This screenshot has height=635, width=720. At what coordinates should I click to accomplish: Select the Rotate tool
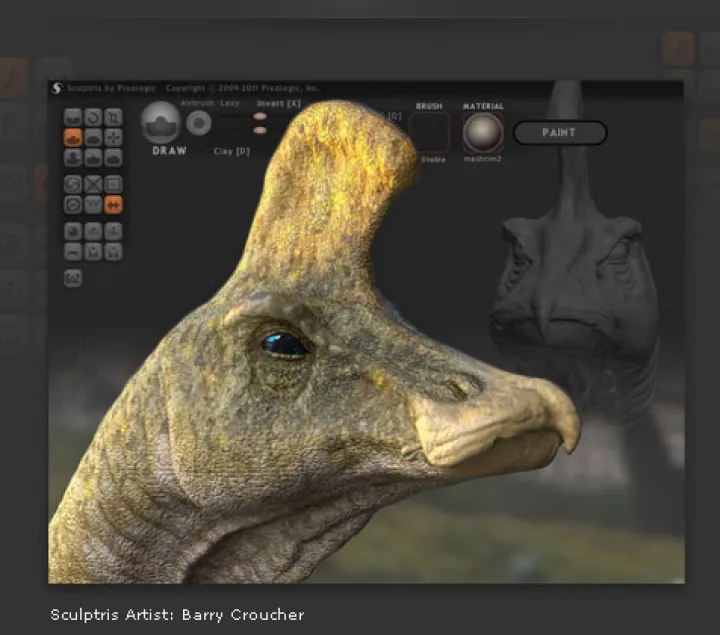[93, 118]
